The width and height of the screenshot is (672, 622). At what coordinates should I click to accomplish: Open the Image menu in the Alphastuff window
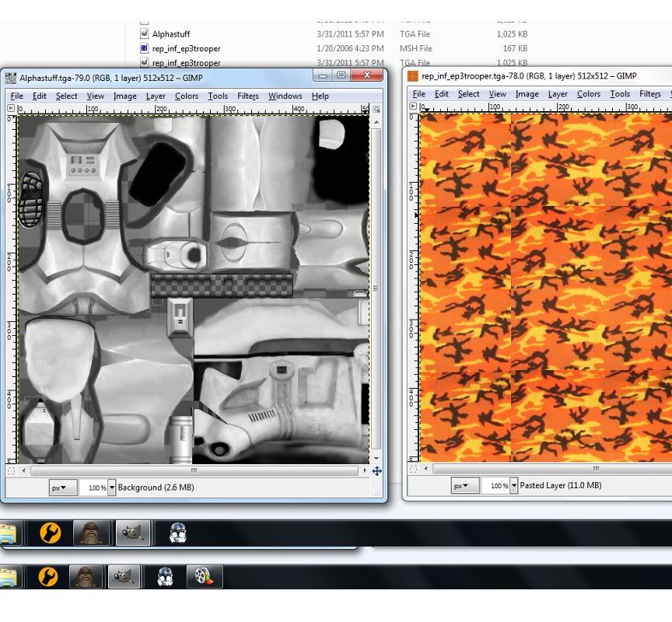click(x=124, y=96)
